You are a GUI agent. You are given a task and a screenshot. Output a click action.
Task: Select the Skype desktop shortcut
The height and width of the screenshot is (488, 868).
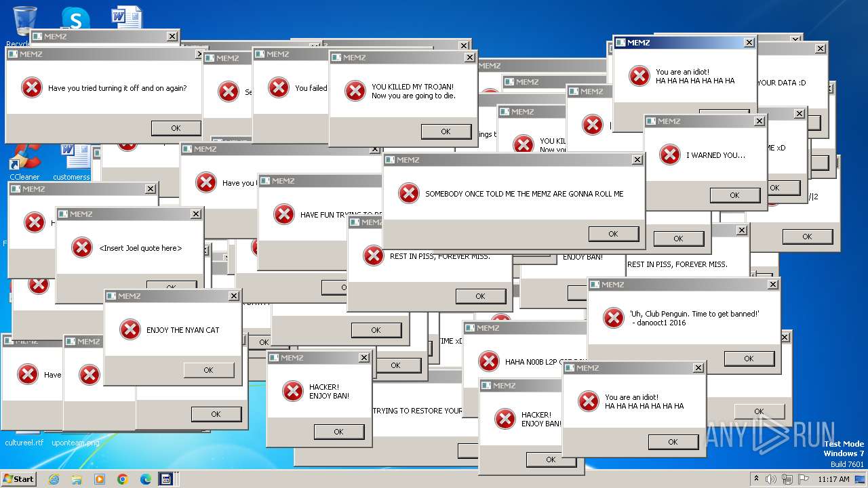(75, 18)
